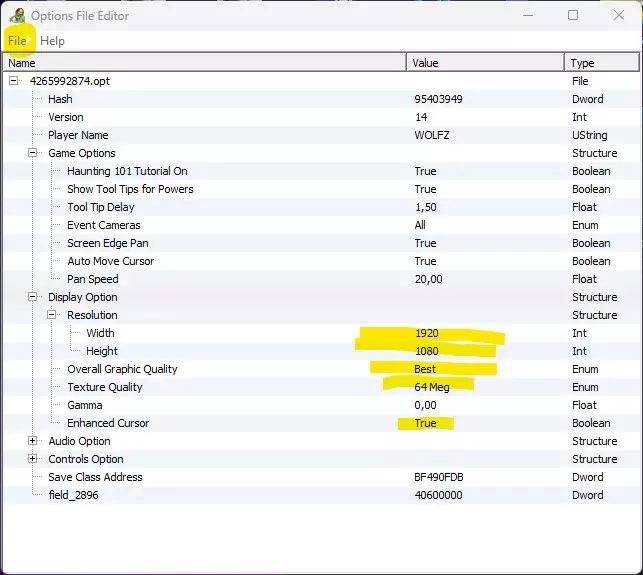This screenshot has height=575, width=643.
Task: Click the field_2896 value 40600000
Action: click(x=438, y=495)
